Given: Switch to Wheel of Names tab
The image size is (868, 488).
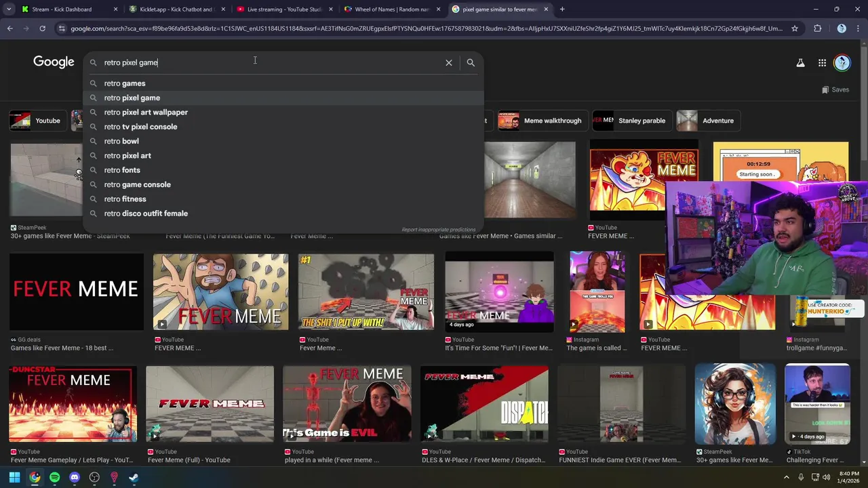Looking at the screenshot, I should click(392, 9).
